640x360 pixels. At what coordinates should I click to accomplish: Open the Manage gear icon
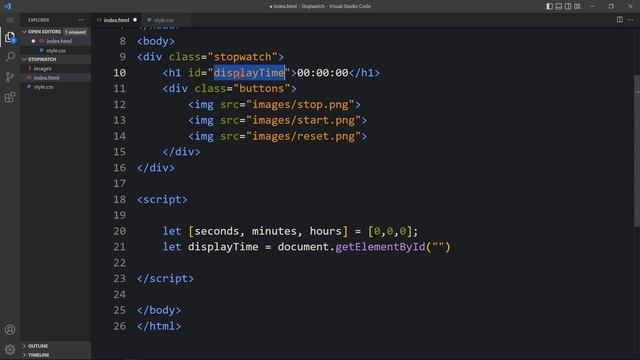click(10, 349)
